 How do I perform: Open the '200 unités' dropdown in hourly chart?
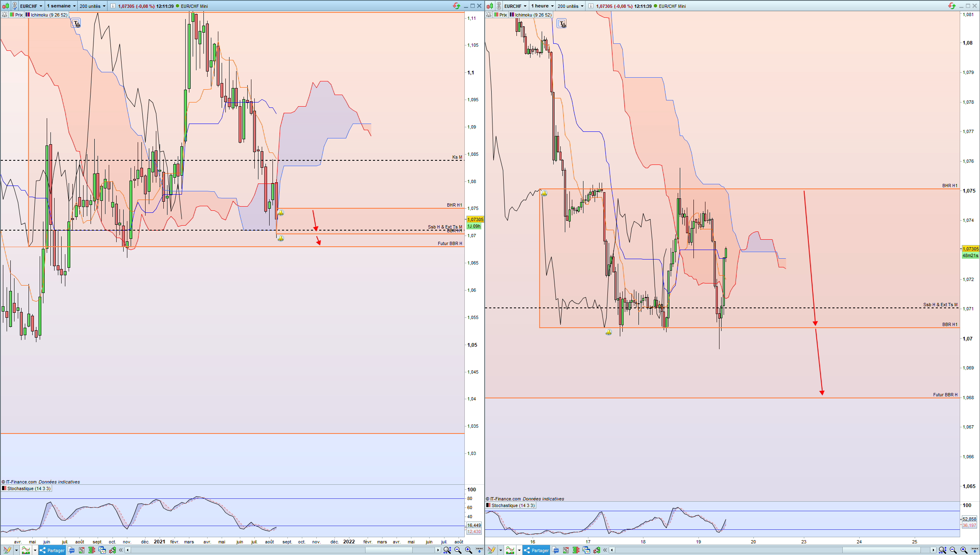[x=571, y=6]
